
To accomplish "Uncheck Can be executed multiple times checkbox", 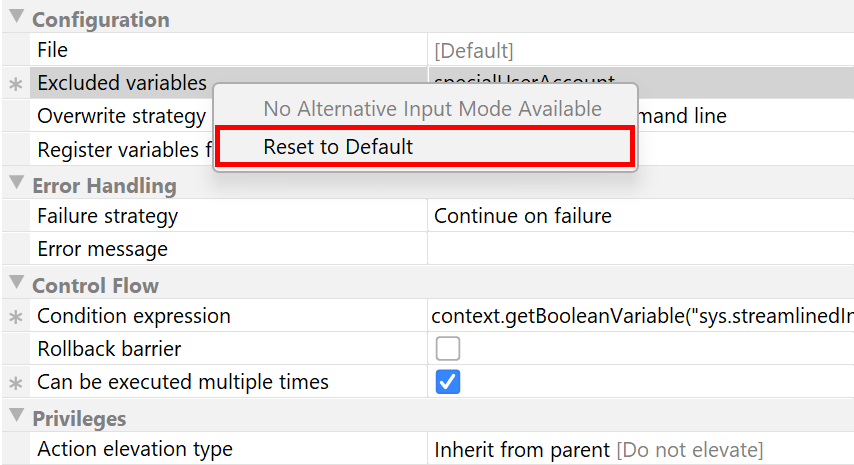I will [x=448, y=382].
